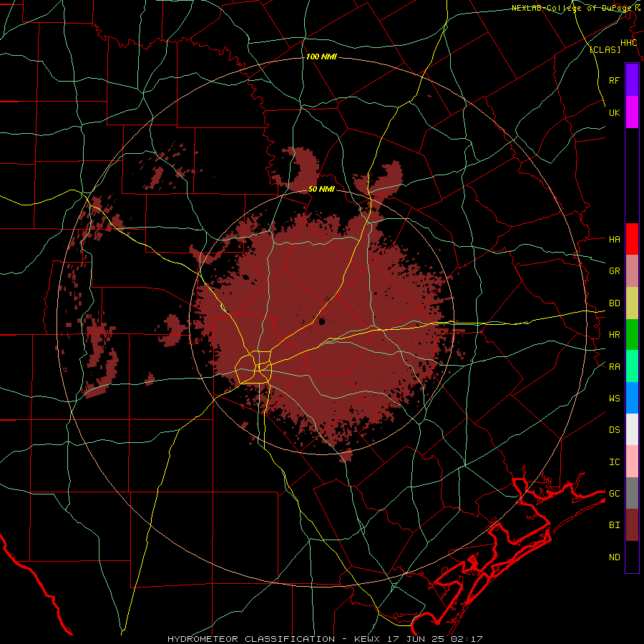Select the brown BI legend swatch

[x=632, y=525]
